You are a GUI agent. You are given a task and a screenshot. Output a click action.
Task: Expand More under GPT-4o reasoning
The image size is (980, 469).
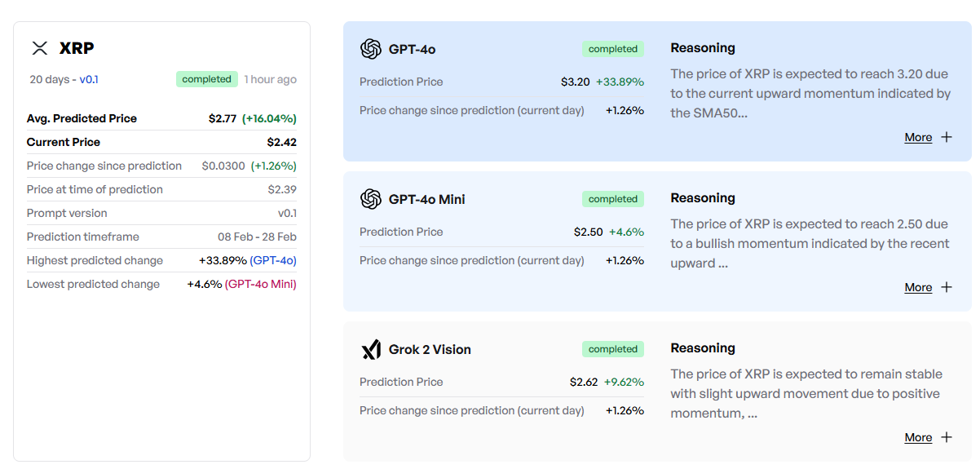pos(918,137)
